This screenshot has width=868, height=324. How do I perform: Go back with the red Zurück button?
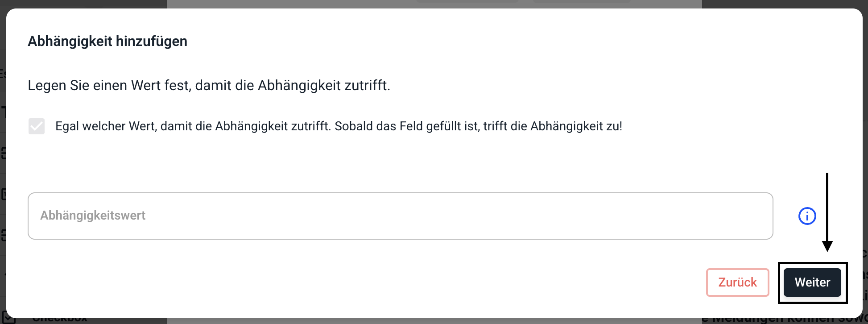(737, 282)
